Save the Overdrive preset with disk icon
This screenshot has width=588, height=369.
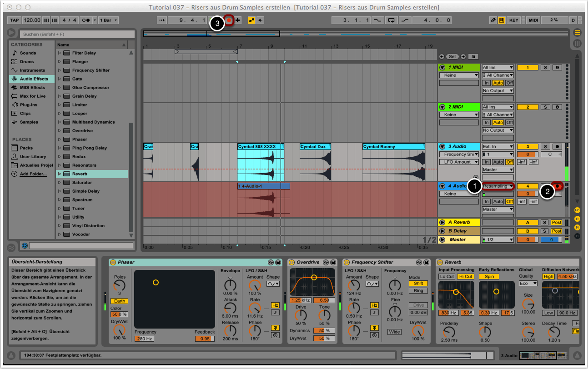pos(333,262)
